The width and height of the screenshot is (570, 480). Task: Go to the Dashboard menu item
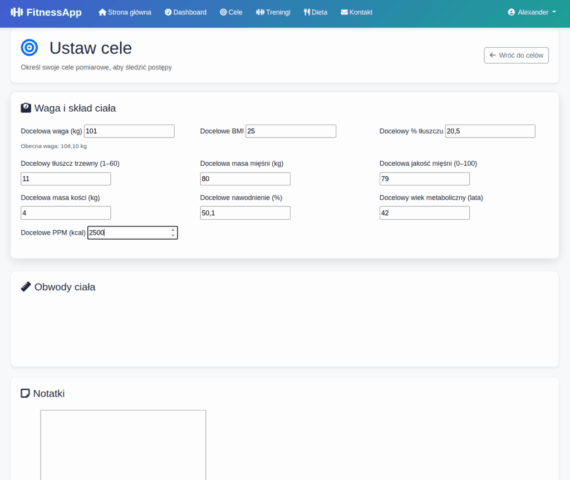click(x=185, y=12)
